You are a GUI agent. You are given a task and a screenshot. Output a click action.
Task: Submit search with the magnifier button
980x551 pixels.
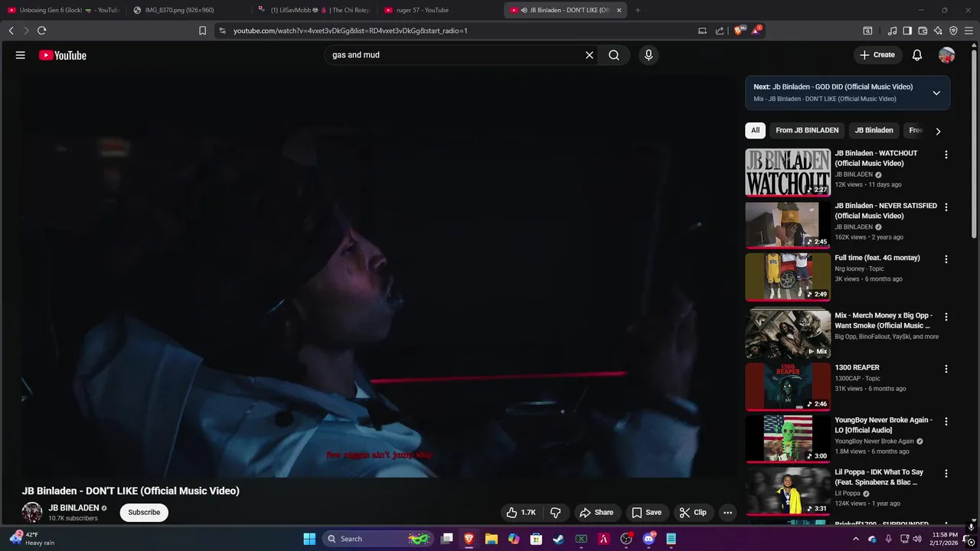614,55
